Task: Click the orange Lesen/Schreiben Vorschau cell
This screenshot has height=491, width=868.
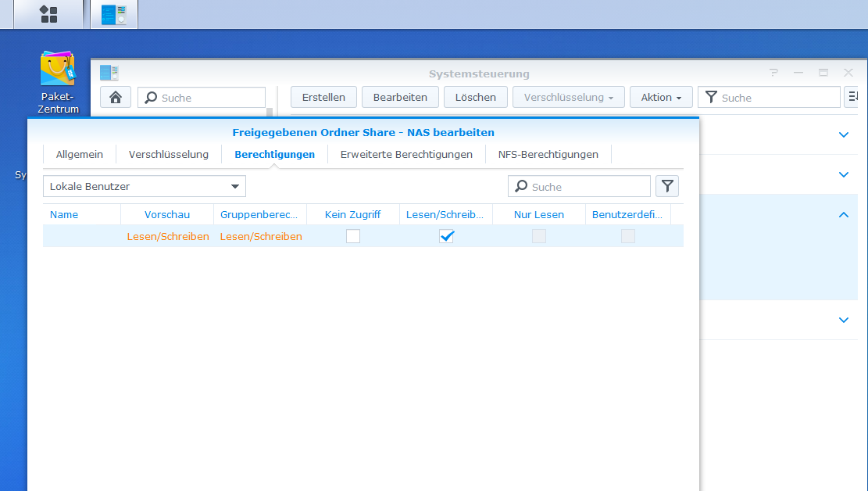Action: (168, 236)
